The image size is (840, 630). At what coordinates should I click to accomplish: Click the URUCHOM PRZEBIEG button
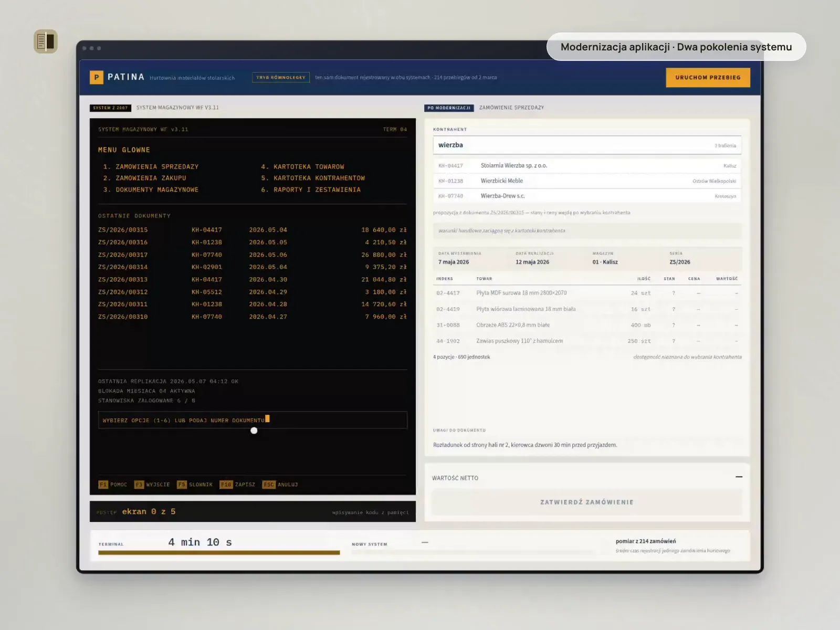tap(708, 77)
